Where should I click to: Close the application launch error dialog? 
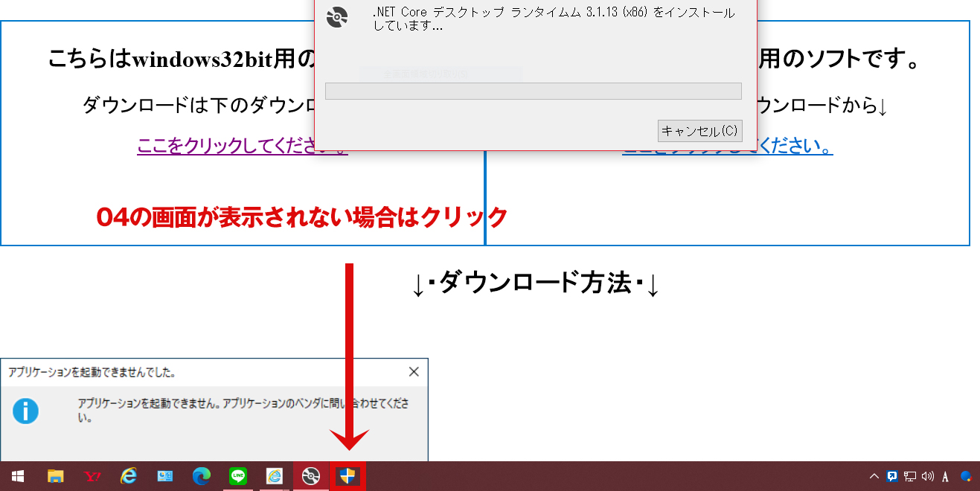[x=414, y=372]
